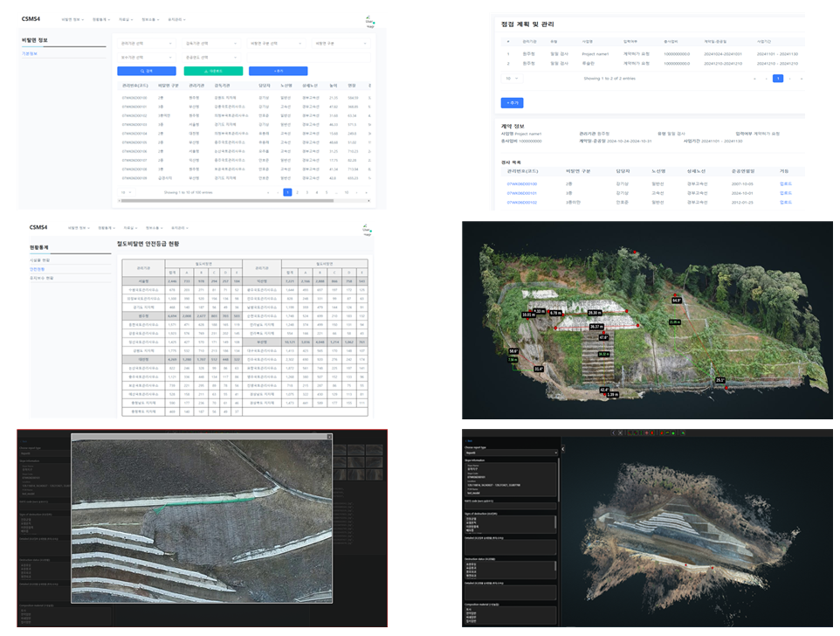The image size is (840, 636).
Task: Open the Choose report type dropdown
Action: pyautogui.click(x=511, y=453)
